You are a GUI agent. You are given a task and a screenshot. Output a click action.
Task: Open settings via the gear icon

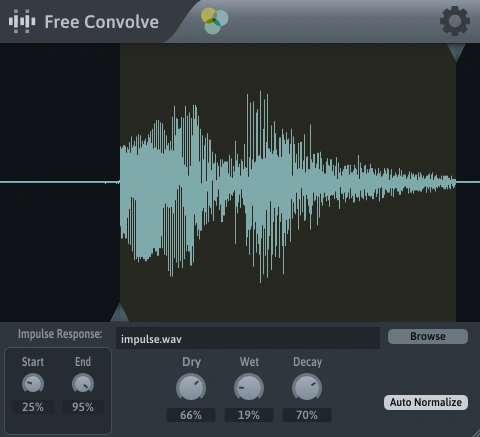point(455,21)
